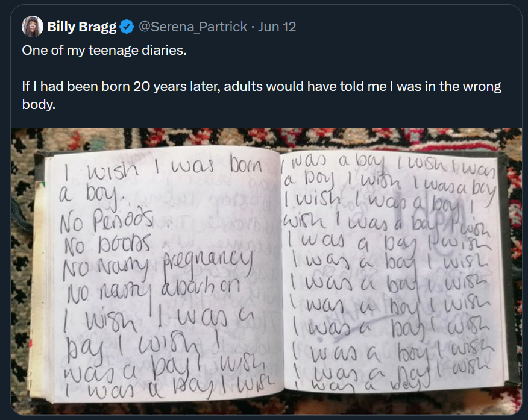
Task: Click the dot separator before Jun 12
Action: pyautogui.click(x=253, y=27)
